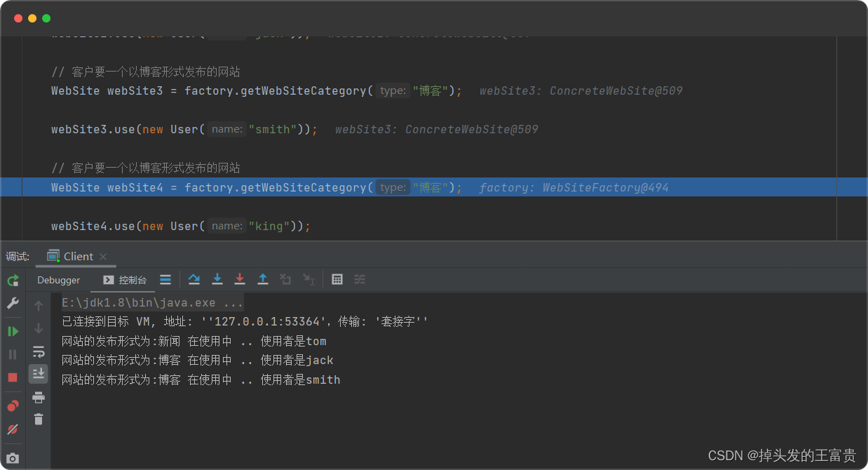Close the Client debug tab
The width and height of the screenshot is (868, 470).
(x=103, y=257)
